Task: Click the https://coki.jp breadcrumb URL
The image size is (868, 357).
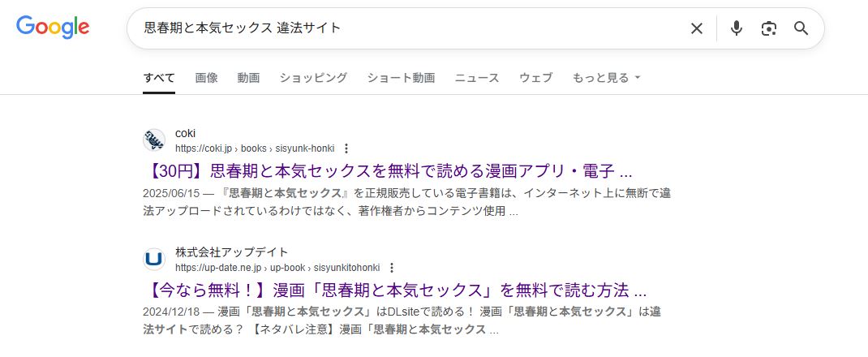Action: (255, 148)
